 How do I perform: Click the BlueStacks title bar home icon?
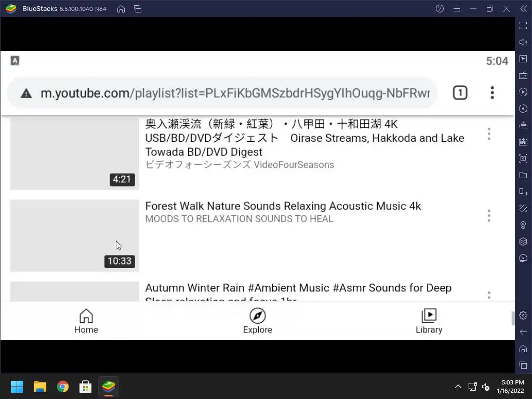coord(121,9)
